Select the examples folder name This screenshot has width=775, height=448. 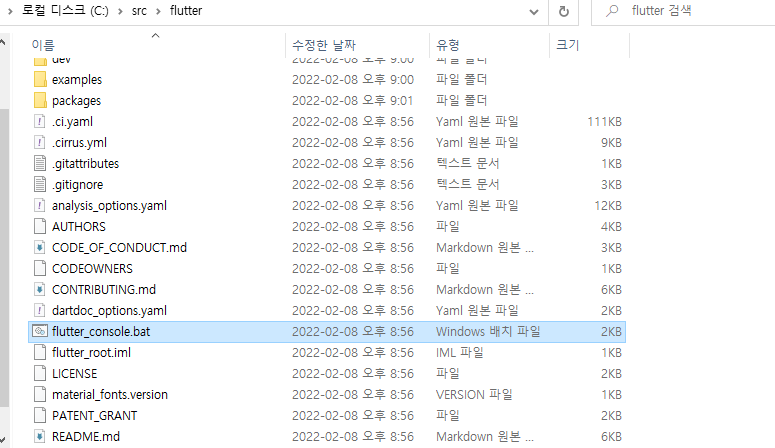click(77, 80)
